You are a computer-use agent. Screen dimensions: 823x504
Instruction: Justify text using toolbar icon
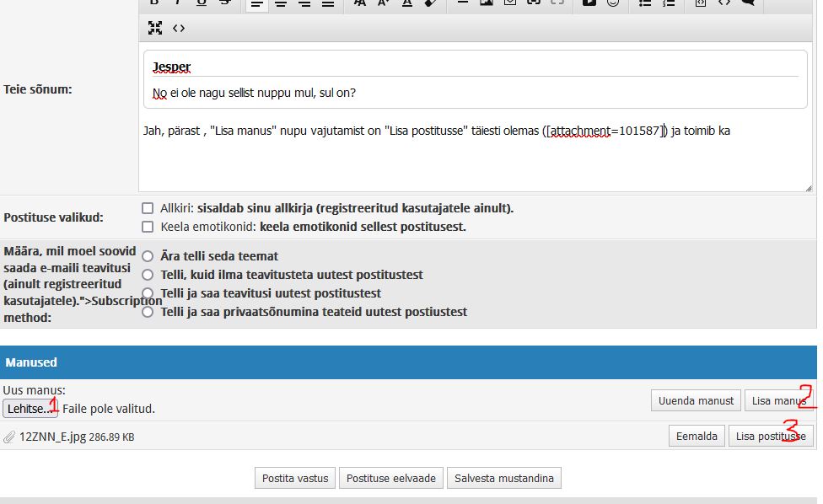pos(328,4)
